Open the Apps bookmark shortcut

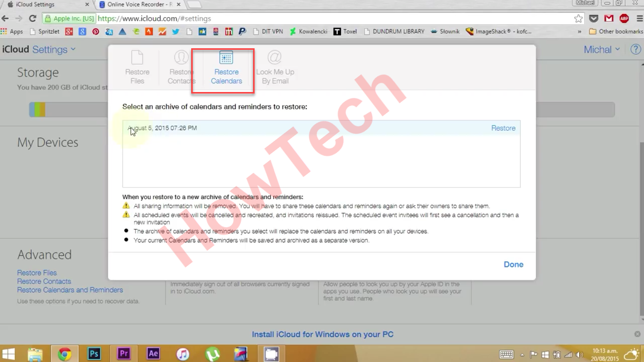[x=12, y=31]
